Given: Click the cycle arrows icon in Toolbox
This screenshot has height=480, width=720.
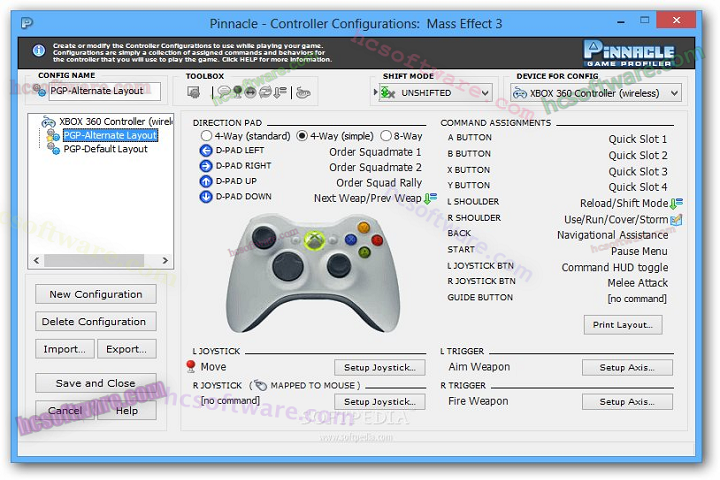Looking at the screenshot, I should 265,92.
